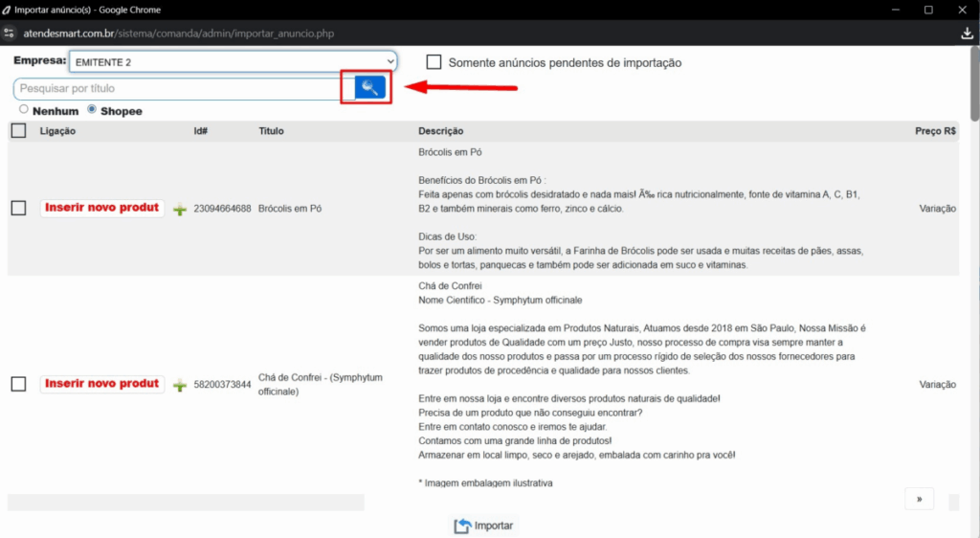This screenshot has height=538, width=980.
Task: Select the Nenhum radio option
Action: (x=24, y=110)
